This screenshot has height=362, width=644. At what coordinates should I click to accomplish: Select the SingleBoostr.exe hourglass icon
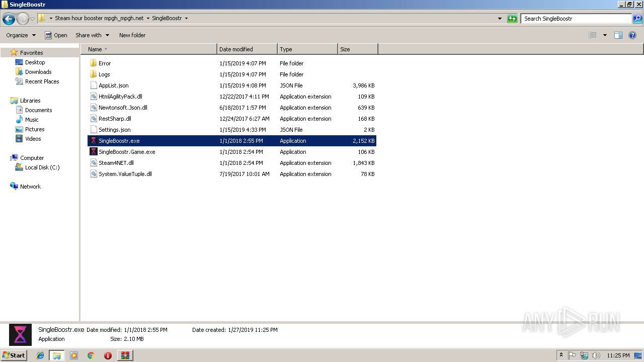pos(93,141)
